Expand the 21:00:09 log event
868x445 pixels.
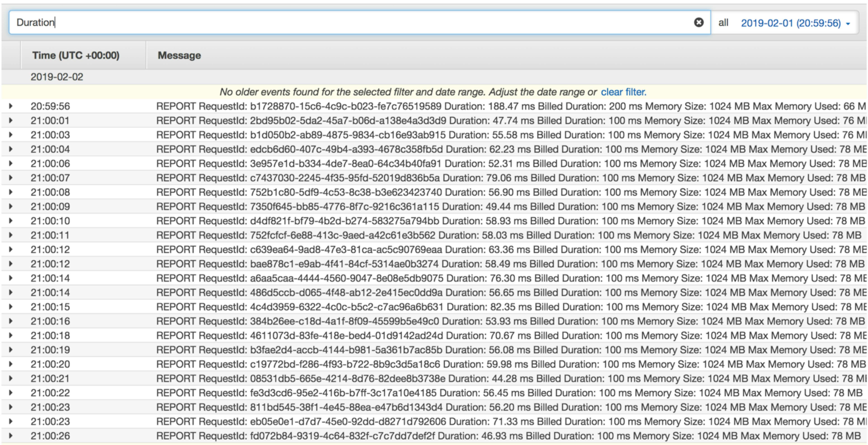(x=11, y=206)
